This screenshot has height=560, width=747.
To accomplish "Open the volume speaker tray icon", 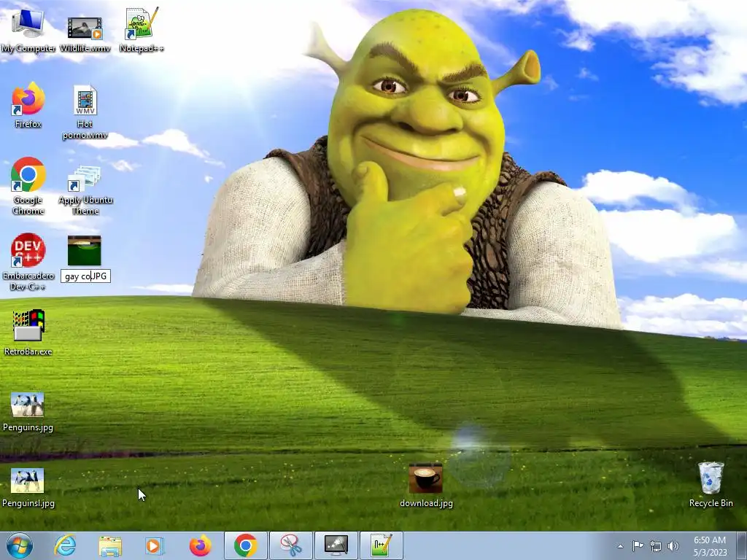I will click(x=673, y=546).
